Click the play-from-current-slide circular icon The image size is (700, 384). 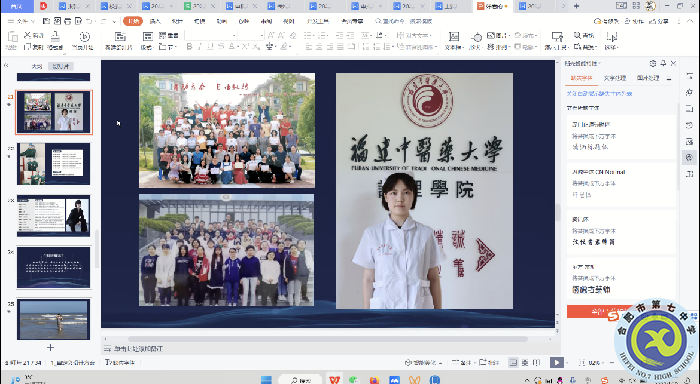84,37
